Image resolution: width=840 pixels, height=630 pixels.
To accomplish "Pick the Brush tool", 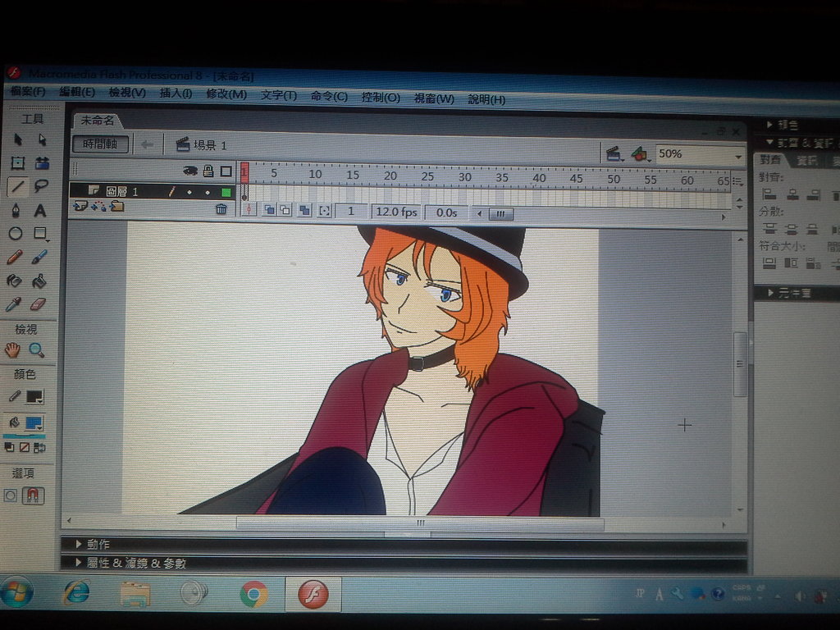I will tap(39, 258).
